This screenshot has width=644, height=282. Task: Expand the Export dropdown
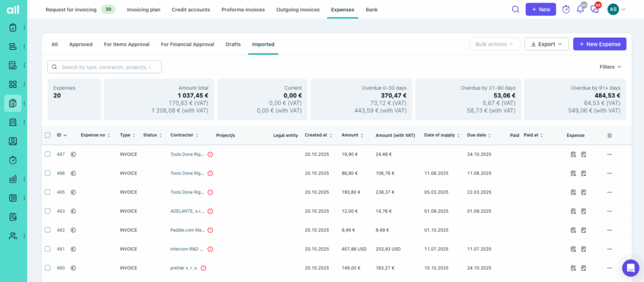click(546, 44)
